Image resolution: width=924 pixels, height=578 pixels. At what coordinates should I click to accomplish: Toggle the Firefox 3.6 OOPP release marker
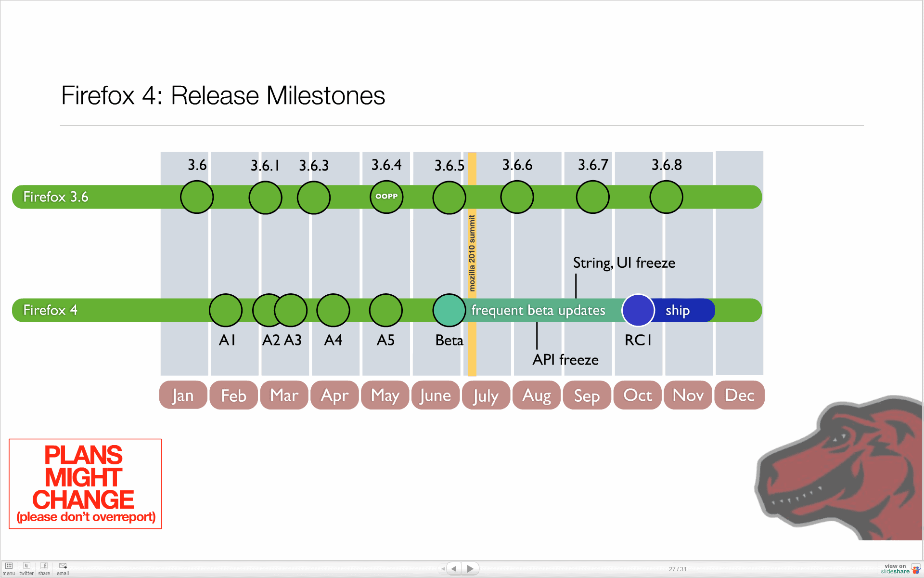(386, 196)
